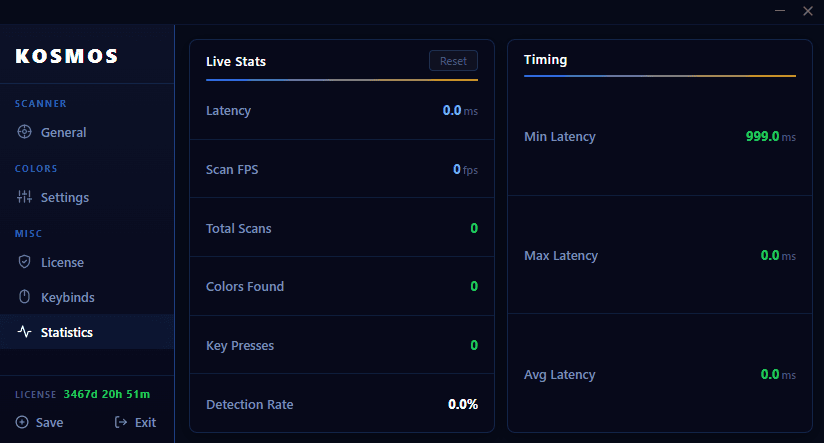The width and height of the screenshot is (824, 443).
Task: Select the Detection Rate percentage
Action: coord(463,404)
